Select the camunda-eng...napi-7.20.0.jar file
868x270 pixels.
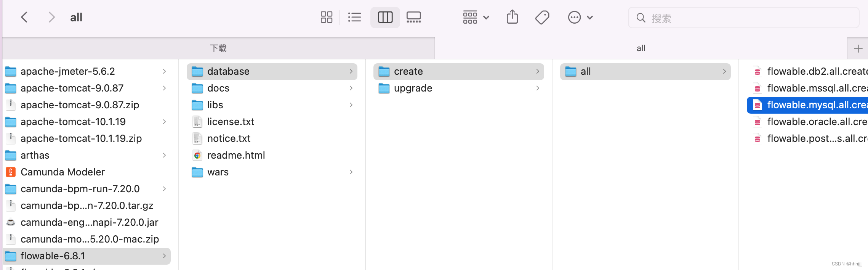click(x=87, y=222)
